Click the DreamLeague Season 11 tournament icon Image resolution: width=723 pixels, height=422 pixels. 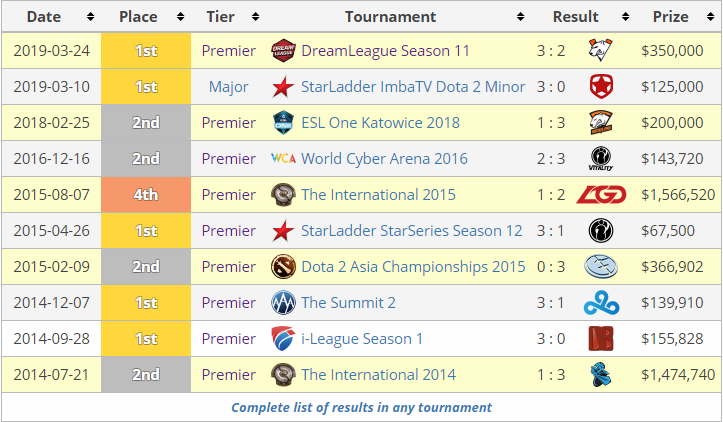283,51
